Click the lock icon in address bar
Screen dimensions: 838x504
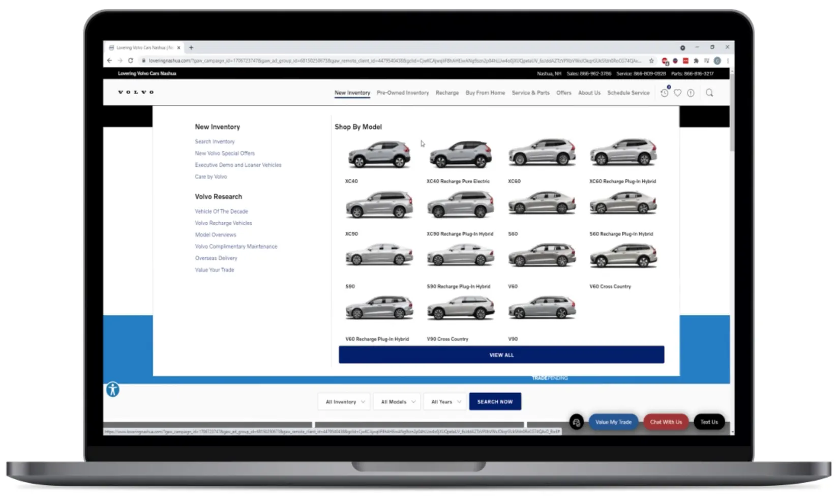click(144, 61)
